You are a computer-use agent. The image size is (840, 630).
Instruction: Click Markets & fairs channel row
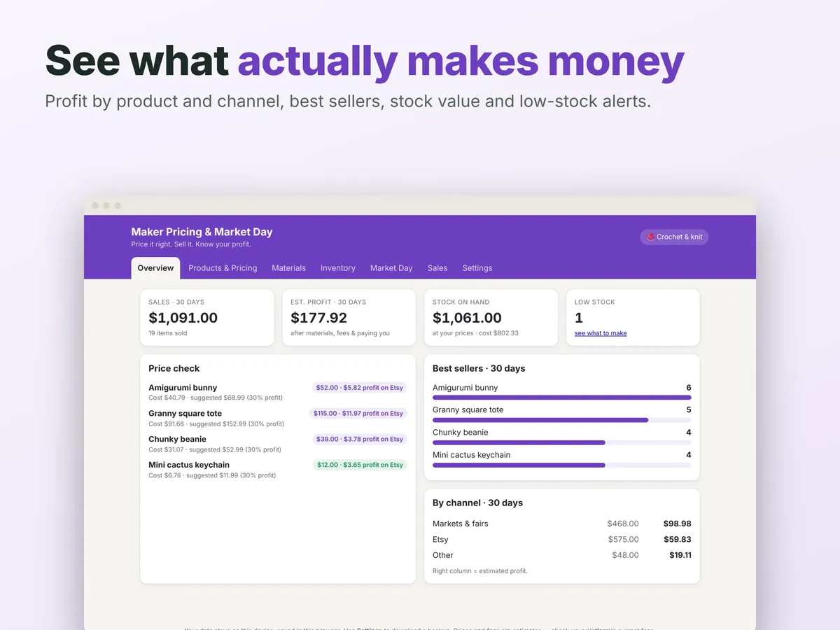click(x=561, y=524)
